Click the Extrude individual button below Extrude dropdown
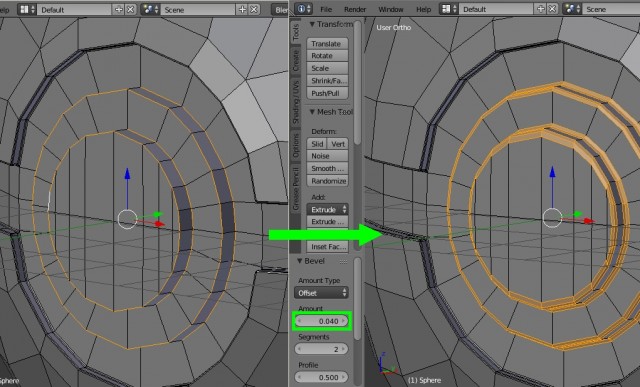The image size is (640, 387). click(x=327, y=222)
